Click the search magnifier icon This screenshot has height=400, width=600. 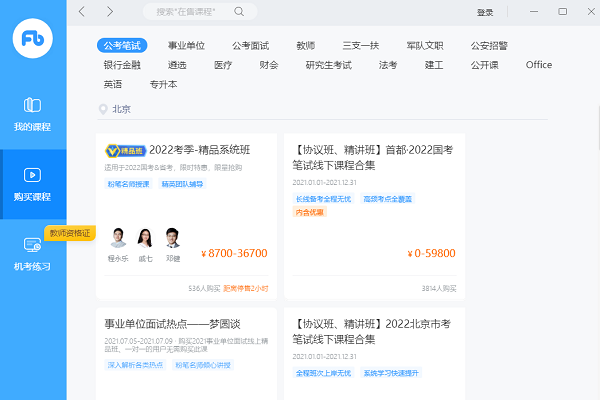click(x=238, y=12)
